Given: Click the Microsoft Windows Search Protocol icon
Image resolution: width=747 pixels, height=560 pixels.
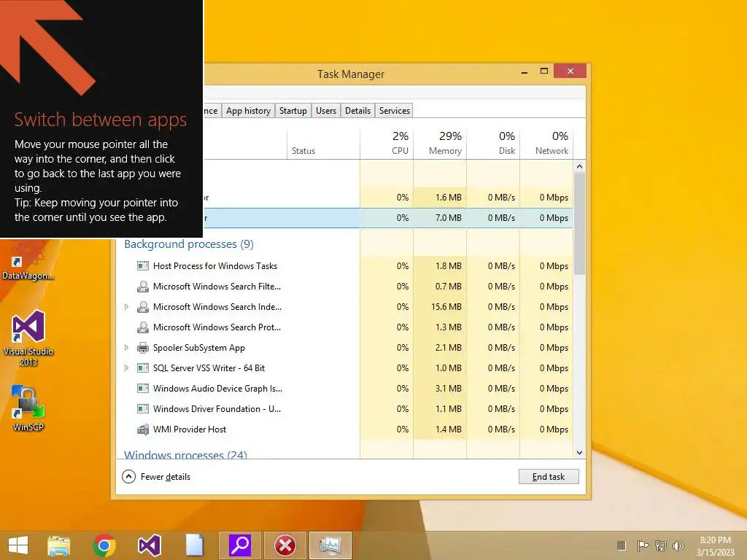Looking at the screenshot, I should coord(142,327).
